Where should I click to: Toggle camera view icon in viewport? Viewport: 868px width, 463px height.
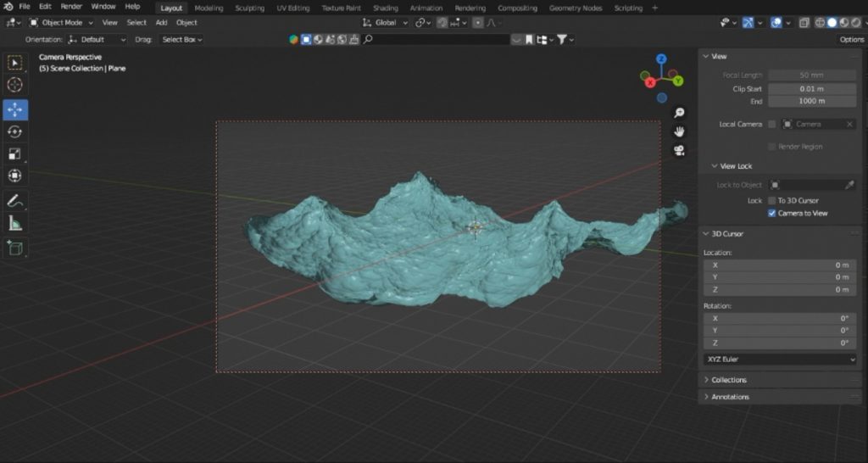679,151
